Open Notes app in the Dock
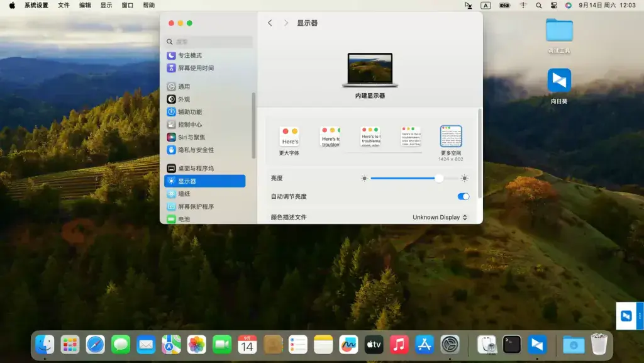The image size is (644, 363). click(x=323, y=345)
